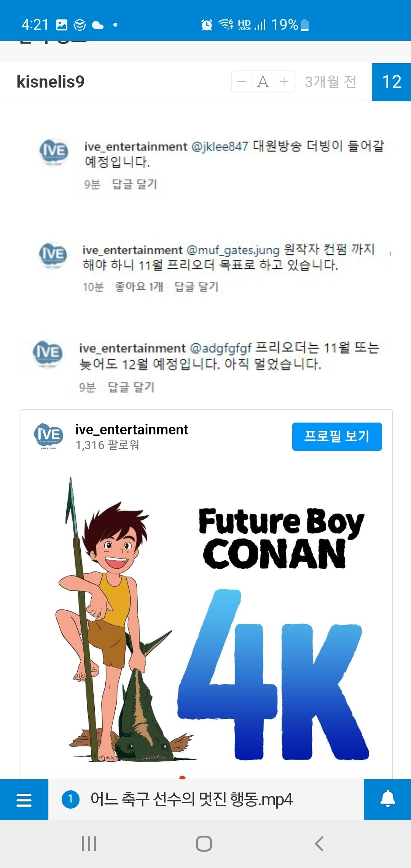
Task: Tap alarm clock icon in status bar
Action: pos(207,25)
